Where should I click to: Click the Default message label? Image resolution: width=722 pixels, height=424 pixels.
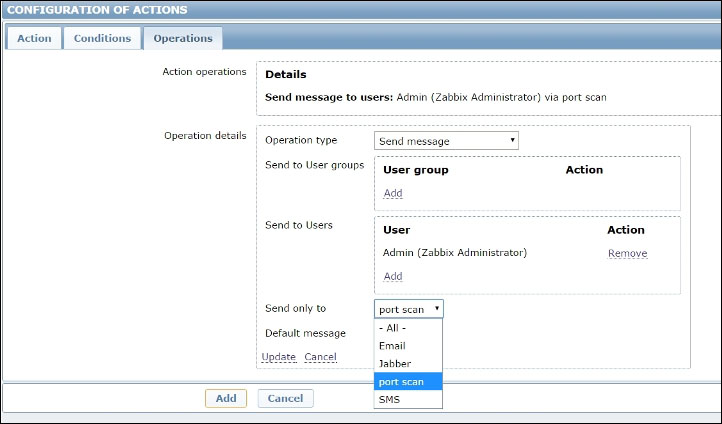pos(305,333)
